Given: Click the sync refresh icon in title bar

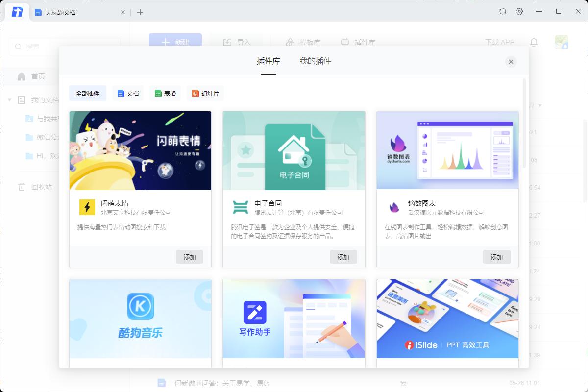Looking at the screenshot, I should click(502, 11).
